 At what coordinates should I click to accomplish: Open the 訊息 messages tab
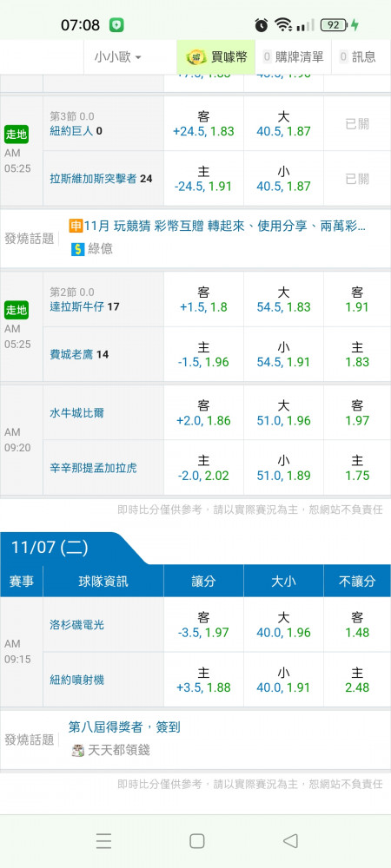357,56
